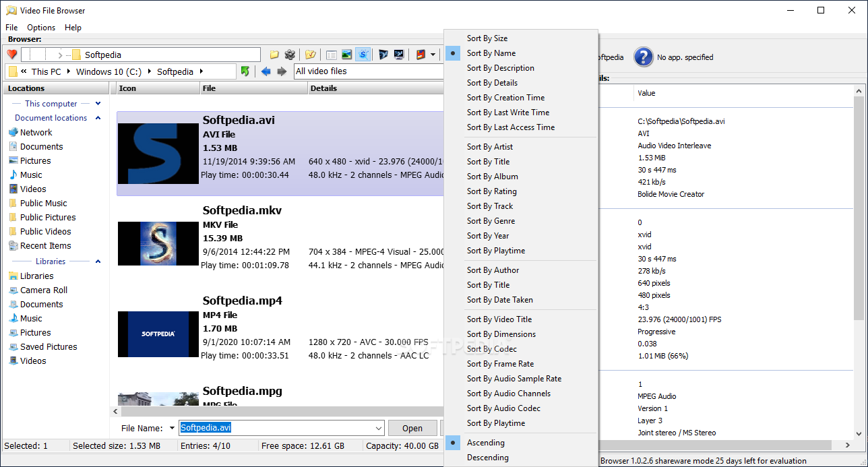The height and width of the screenshot is (467, 868).
Task: Choose Sort By Dimensions
Action: 521,334
